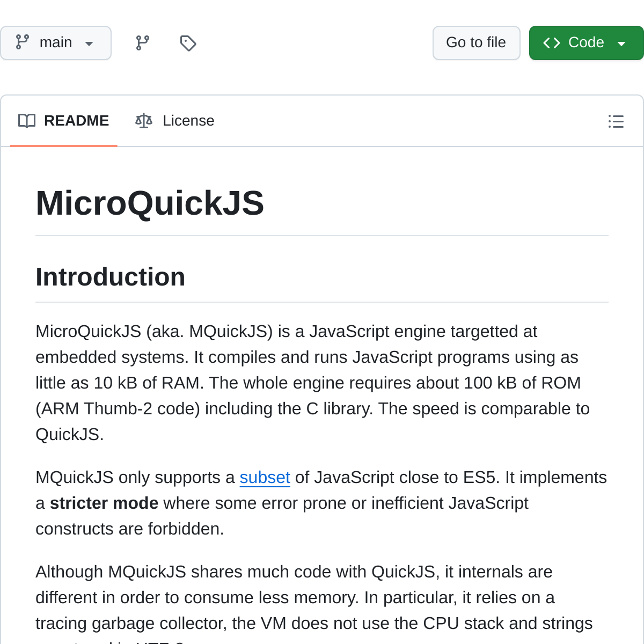Click the MicroQuickJS page heading
This screenshot has height=644, width=644.
pyautogui.click(x=150, y=203)
